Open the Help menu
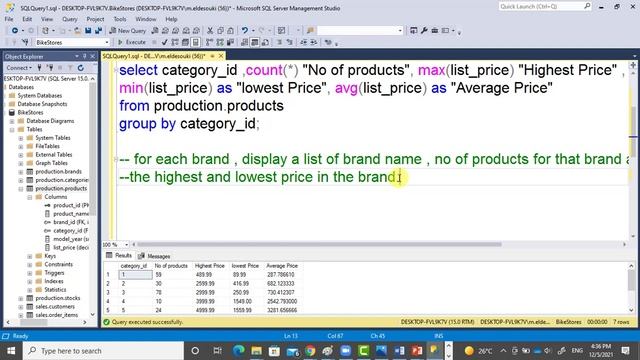The width and height of the screenshot is (640, 360). pyautogui.click(x=171, y=19)
